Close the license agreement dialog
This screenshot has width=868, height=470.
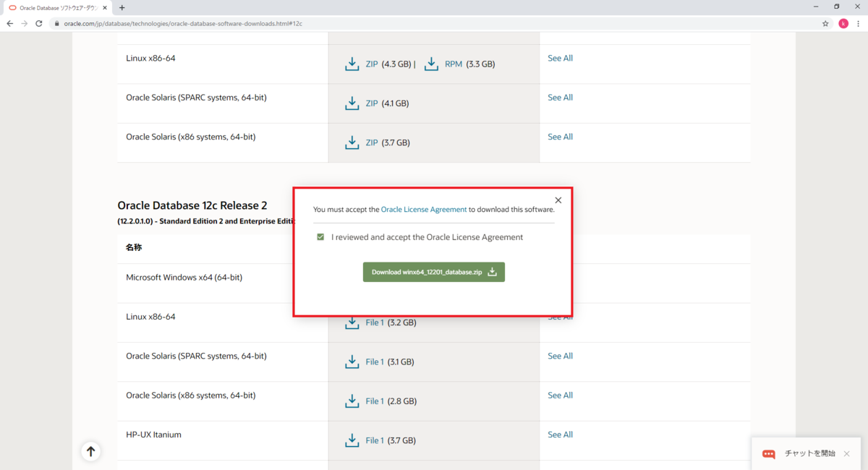tap(558, 200)
